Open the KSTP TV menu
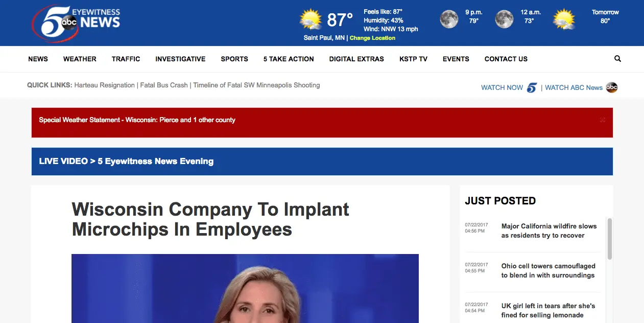Image resolution: width=644 pixels, height=323 pixels. coord(413,59)
